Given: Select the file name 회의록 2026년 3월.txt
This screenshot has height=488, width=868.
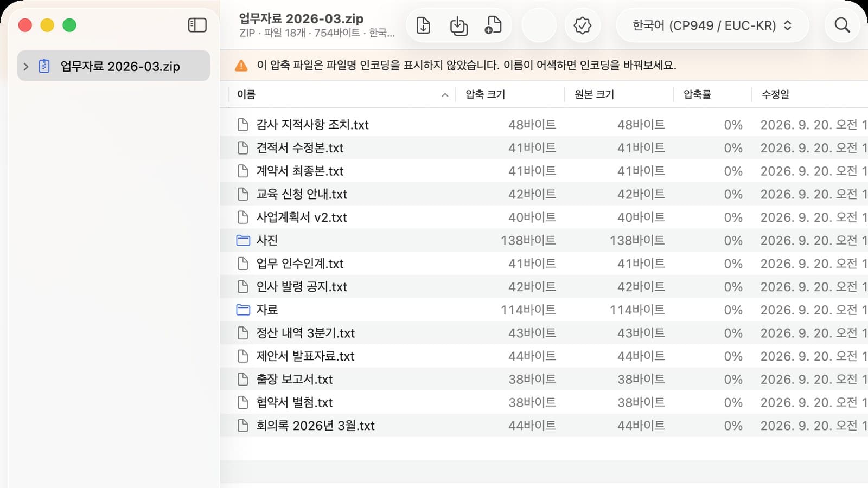Looking at the screenshot, I should coord(315,426).
